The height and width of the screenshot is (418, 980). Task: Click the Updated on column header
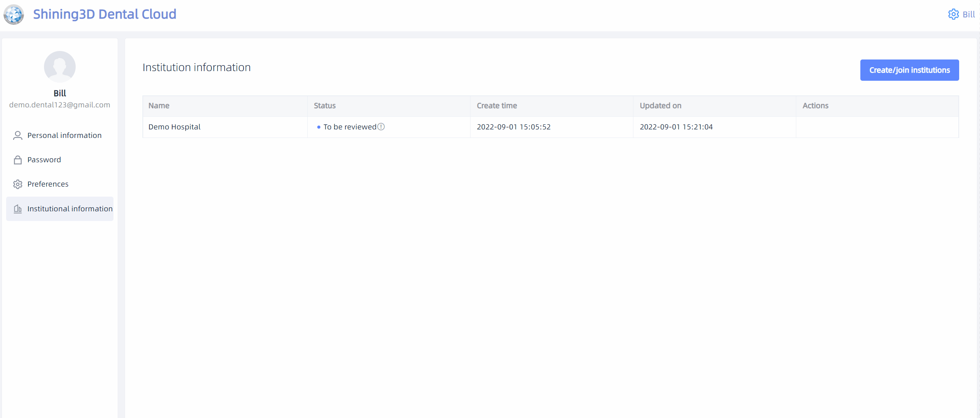click(x=660, y=106)
